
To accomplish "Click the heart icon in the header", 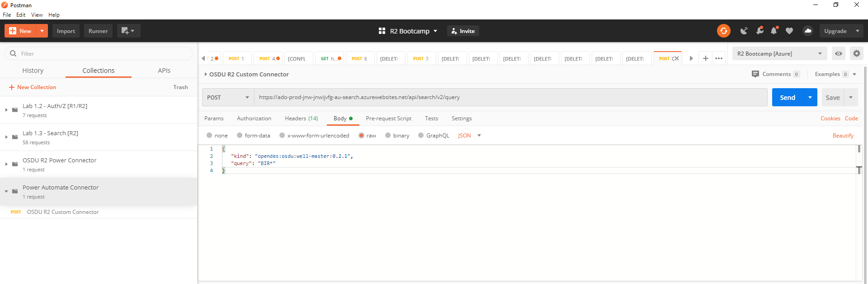I will [789, 31].
